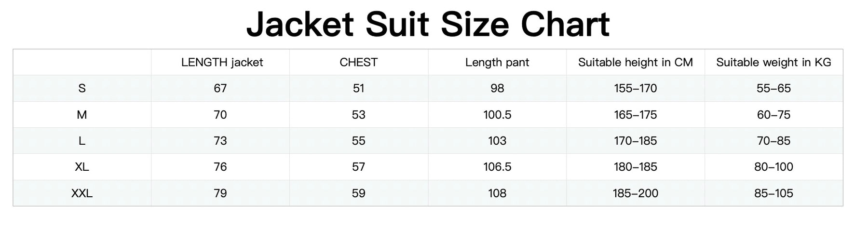868x231 pixels.
Task: Click height range 155–170 cell
Action: [635, 88]
